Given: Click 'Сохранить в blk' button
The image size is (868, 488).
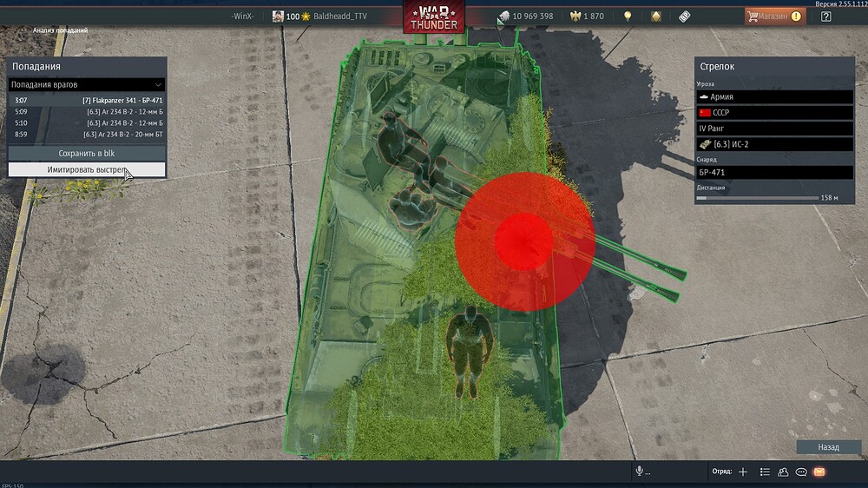Looking at the screenshot, I should pyautogui.click(x=87, y=153).
